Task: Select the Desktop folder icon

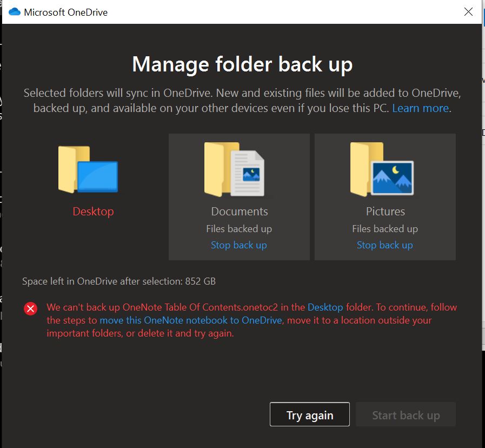Action: pos(88,169)
